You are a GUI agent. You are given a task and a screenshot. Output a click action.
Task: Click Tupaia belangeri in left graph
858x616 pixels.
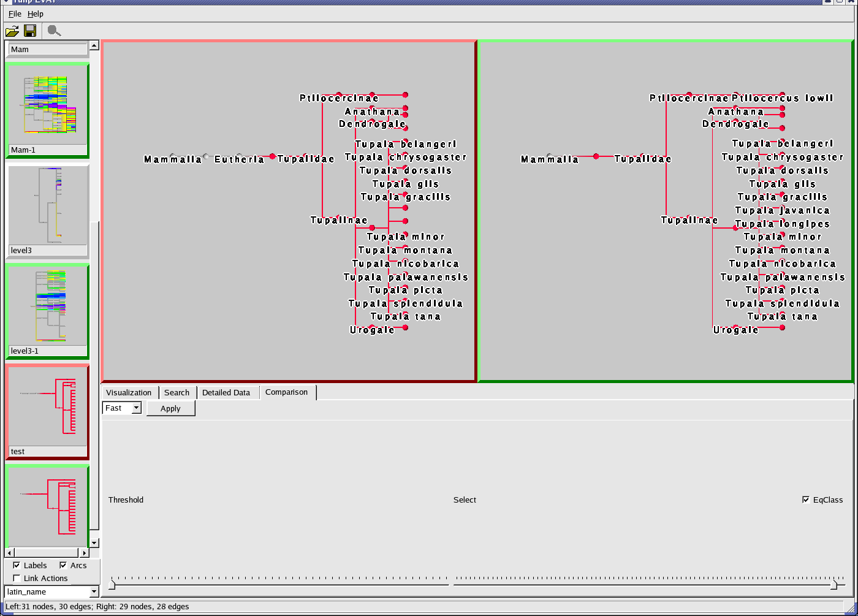click(x=406, y=144)
